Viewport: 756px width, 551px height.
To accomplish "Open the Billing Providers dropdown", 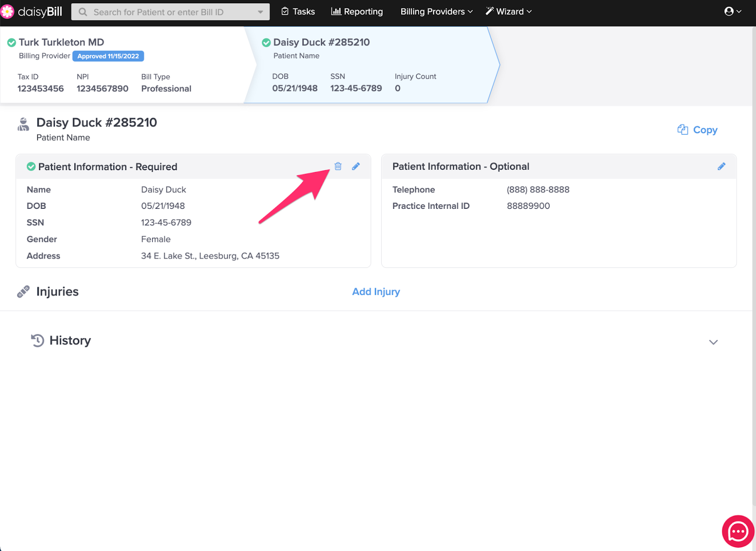I will [436, 11].
